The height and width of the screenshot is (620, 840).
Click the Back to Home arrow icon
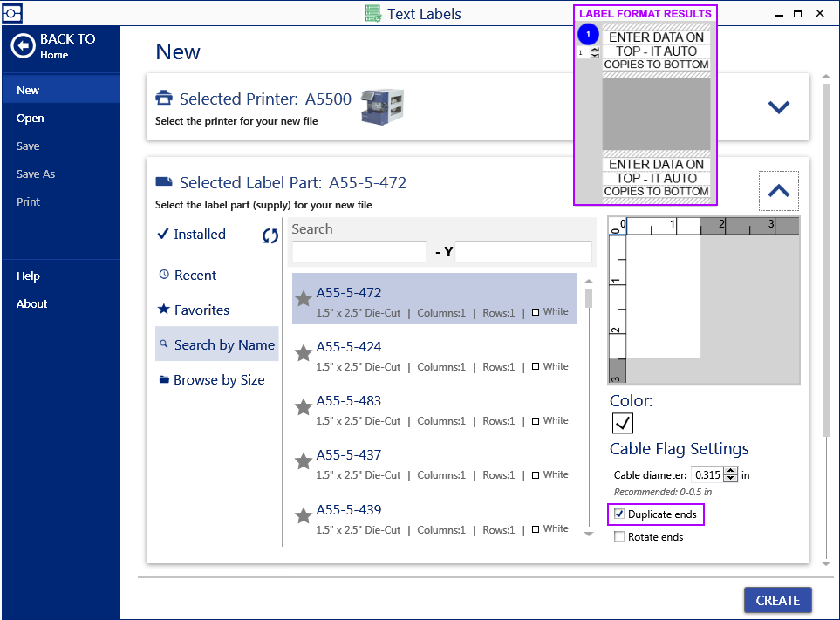click(23, 45)
